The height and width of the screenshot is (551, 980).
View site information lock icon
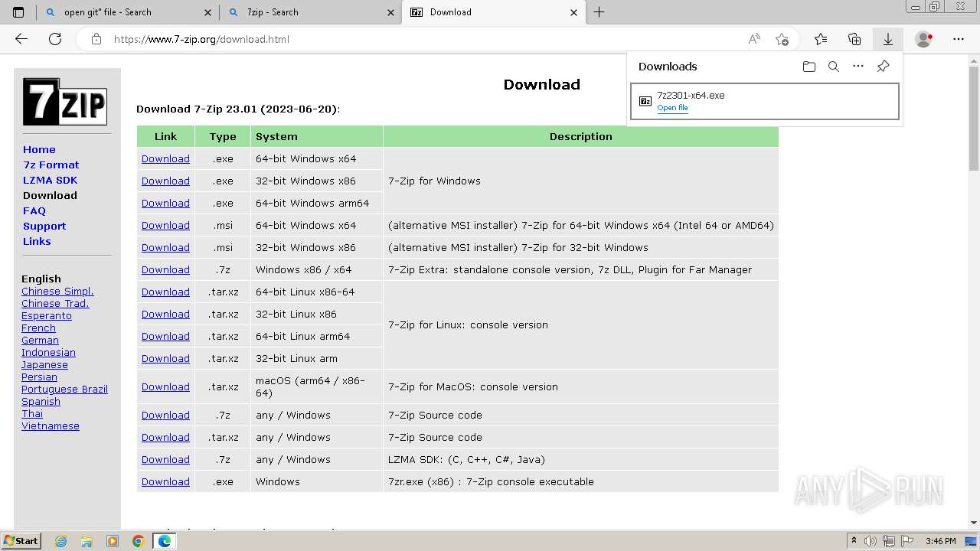tap(96, 39)
